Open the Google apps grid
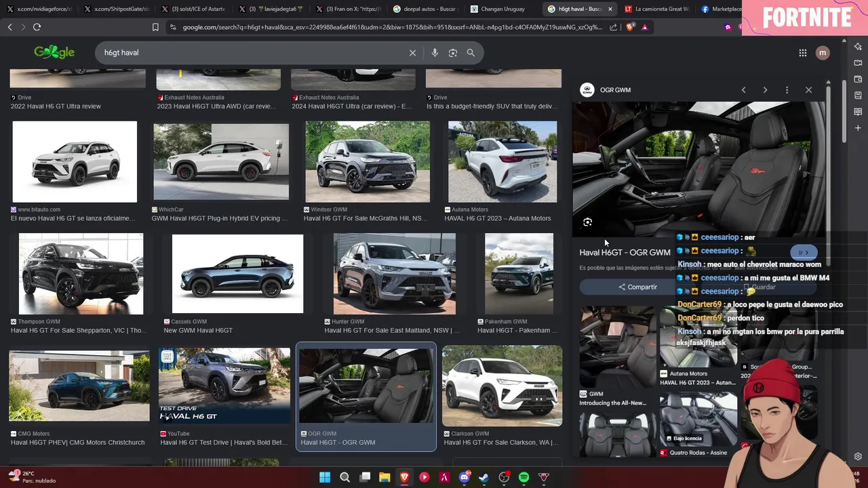Viewport: 868px width, 488px height. click(x=802, y=53)
